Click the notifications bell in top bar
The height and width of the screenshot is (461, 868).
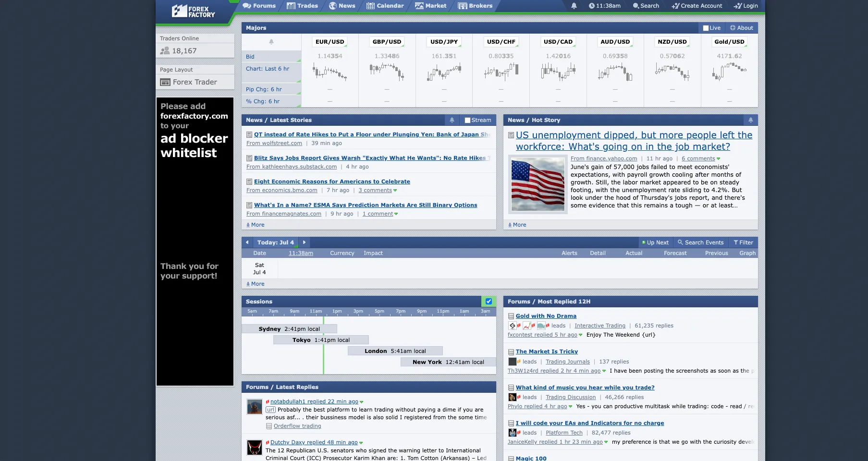[x=574, y=6]
